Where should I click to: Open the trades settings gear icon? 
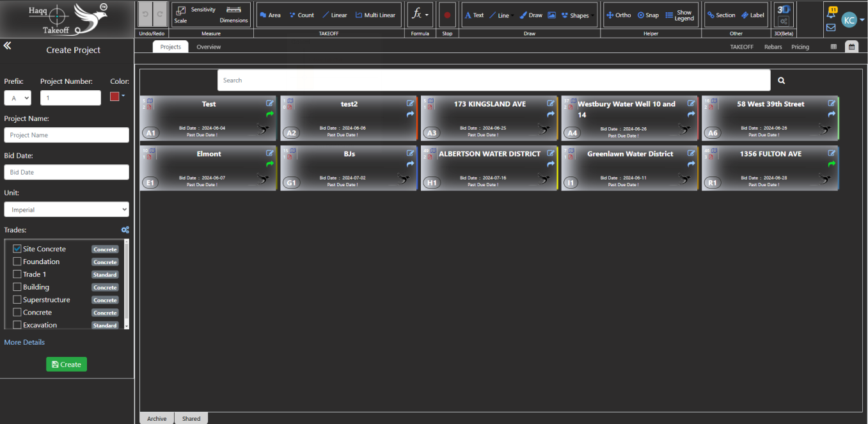tap(125, 230)
